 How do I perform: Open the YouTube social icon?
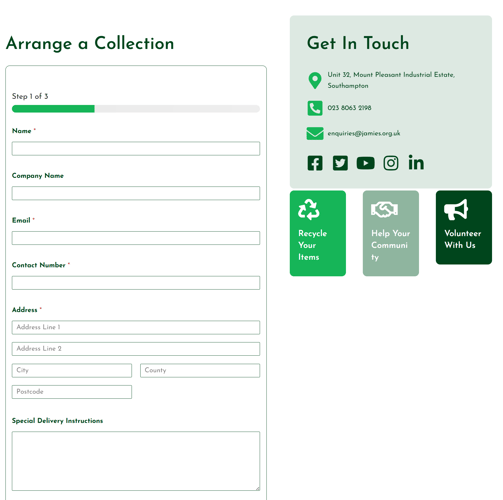[x=365, y=163]
